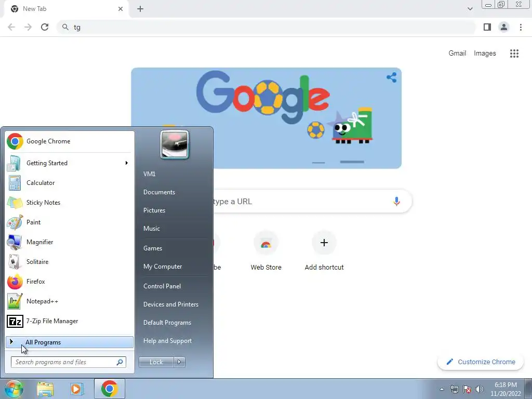Share the Google Doodle
The width and height of the screenshot is (532, 399).
click(392, 77)
